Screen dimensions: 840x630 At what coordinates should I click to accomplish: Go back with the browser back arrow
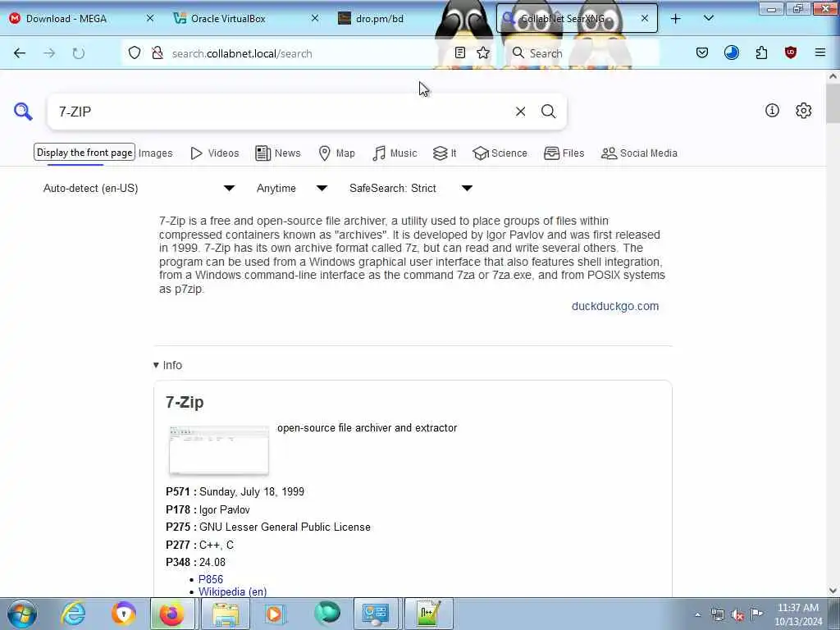click(x=20, y=53)
